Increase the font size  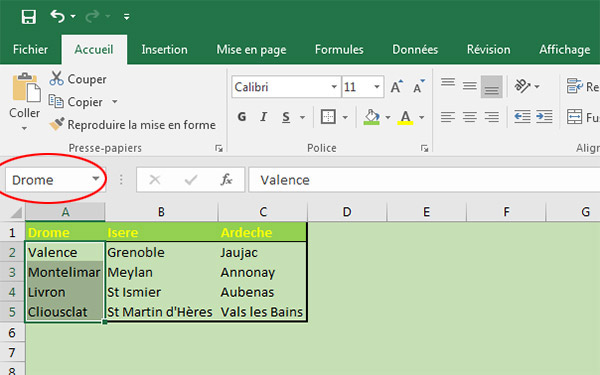pyautogui.click(x=396, y=87)
